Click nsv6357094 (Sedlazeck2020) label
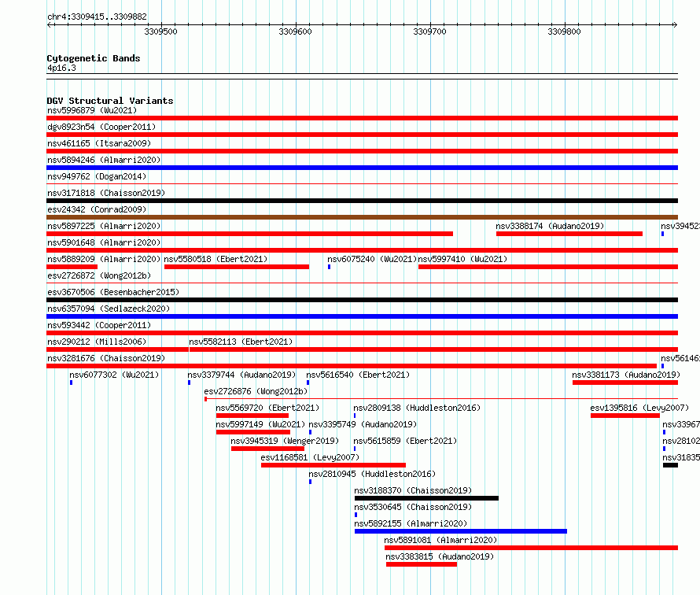This screenshot has width=700, height=595. coord(109,309)
